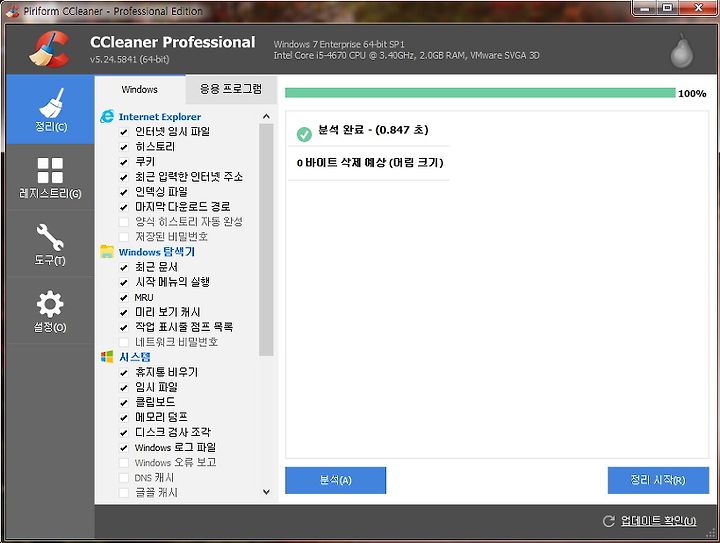Enable 저장된 비밀번호 checkbox
720x543 pixels.
point(124,237)
